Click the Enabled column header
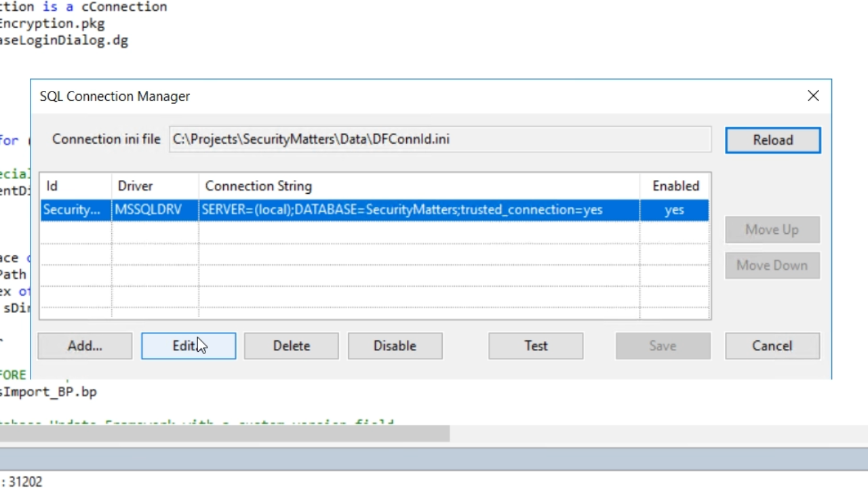This screenshot has width=868, height=488. pos(675,186)
